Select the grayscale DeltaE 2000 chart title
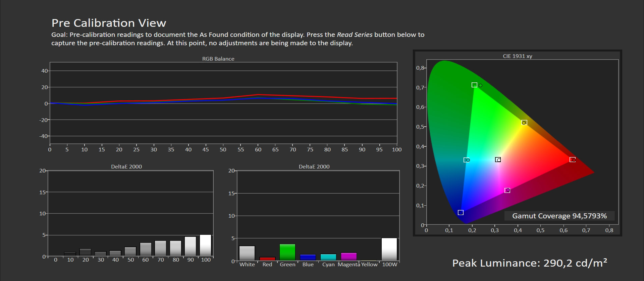The image size is (644, 281). click(x=126, y=166)
